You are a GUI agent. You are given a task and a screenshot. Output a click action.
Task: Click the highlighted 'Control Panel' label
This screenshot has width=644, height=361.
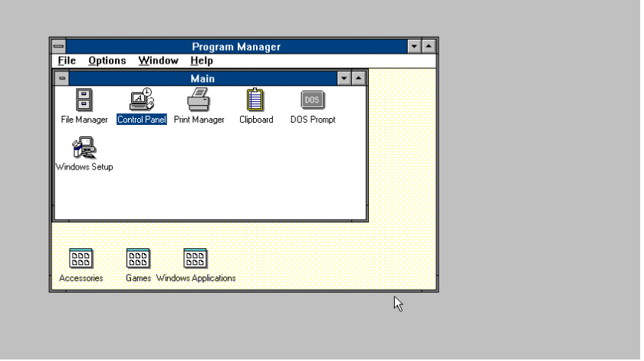point(142,120)
